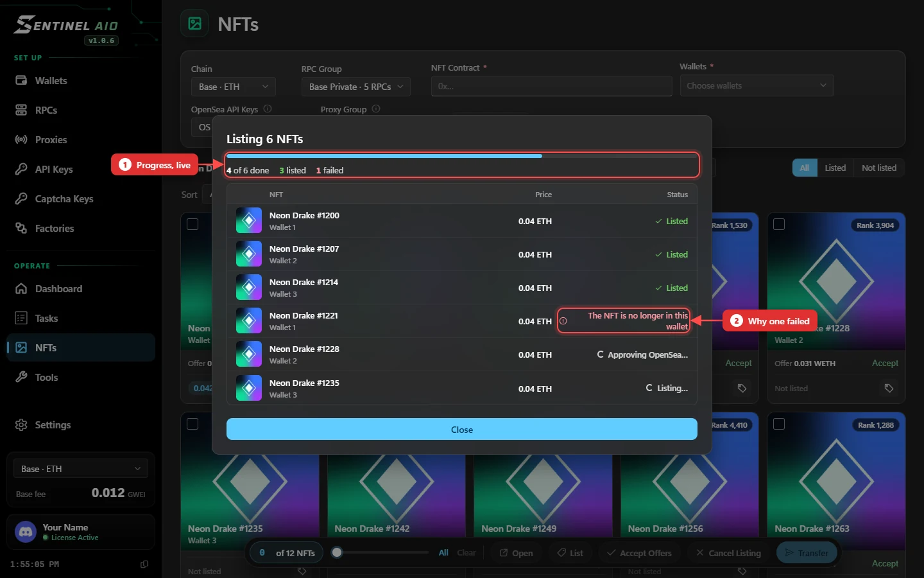Click the Neon Drake #1200 thumbnail

249,221
